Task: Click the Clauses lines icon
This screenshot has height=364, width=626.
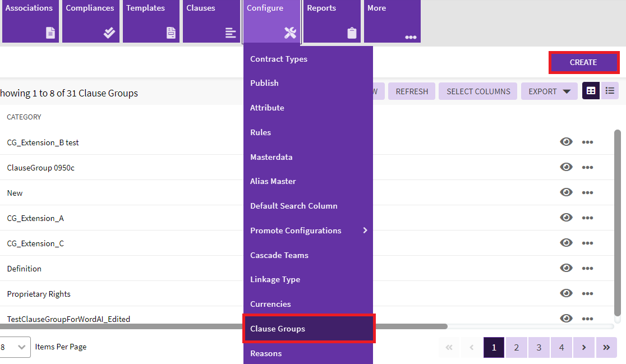Action: coord(231,33)
